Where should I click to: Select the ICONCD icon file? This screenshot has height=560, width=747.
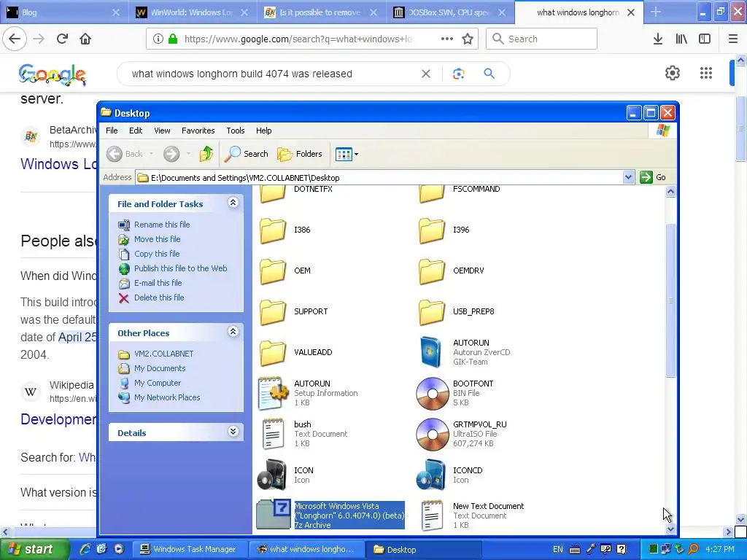click(x=431, y=475)
